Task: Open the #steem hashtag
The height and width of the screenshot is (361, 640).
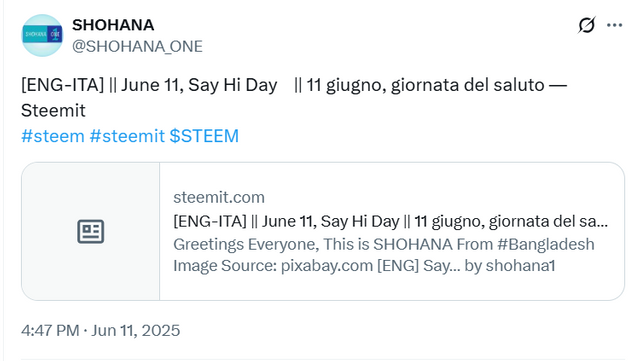Action: 53,136
